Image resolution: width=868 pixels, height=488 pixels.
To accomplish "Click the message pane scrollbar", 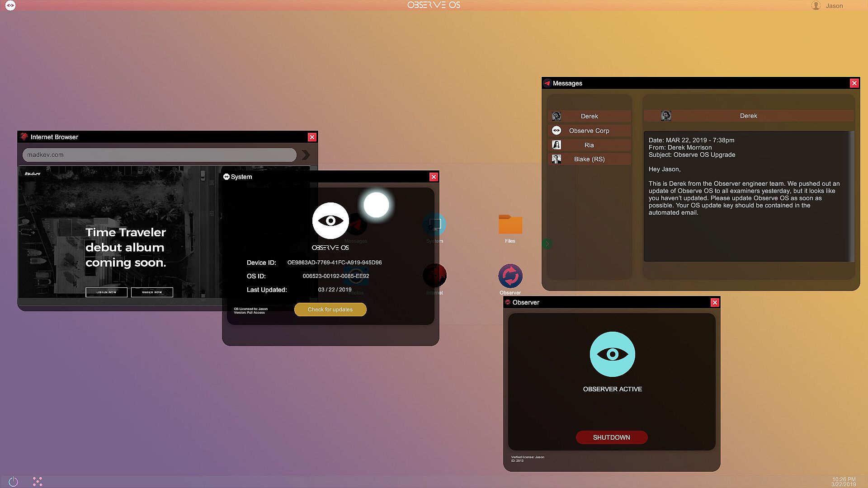I will [x=852, y=196].
